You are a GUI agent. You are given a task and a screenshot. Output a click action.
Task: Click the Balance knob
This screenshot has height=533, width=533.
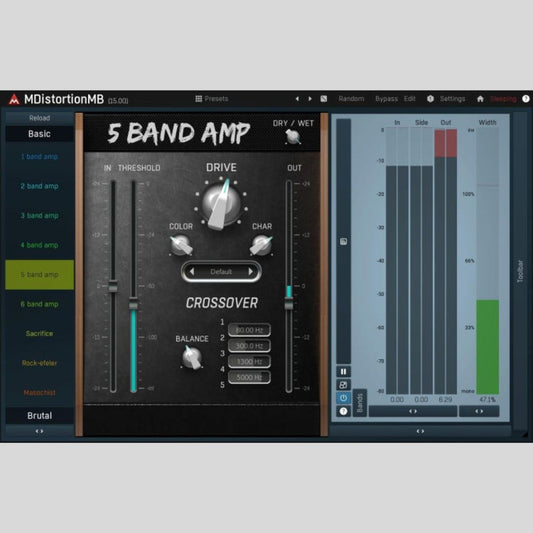click(192, 357)
